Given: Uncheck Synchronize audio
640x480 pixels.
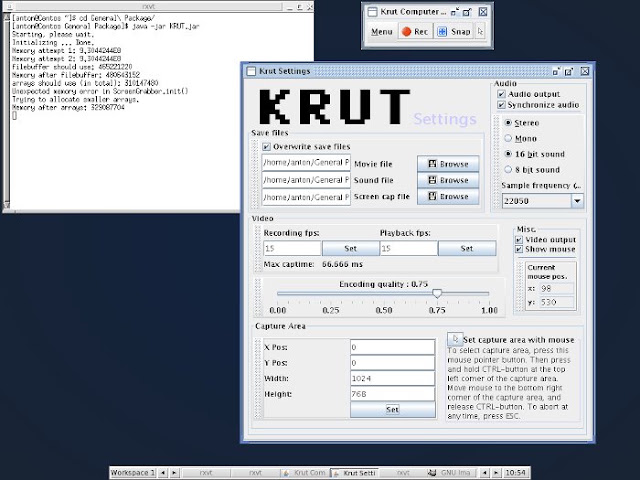Looking at the screenshot, I should (501, 105).
